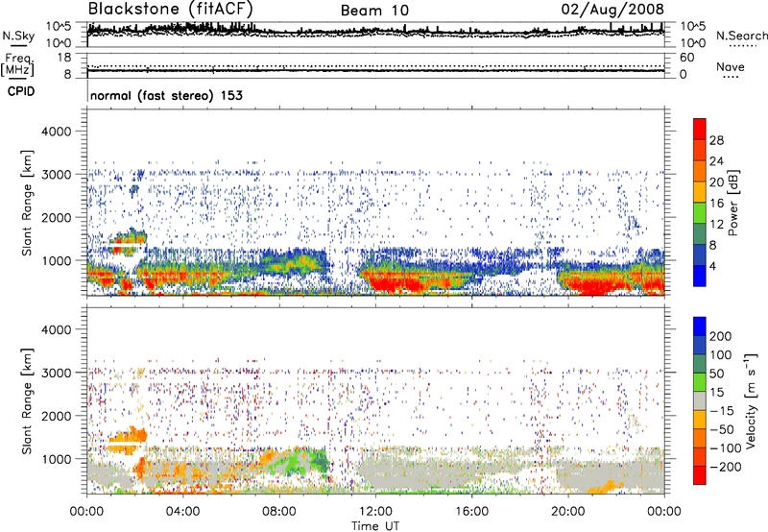The height and width of the screenshot is (532, 768).
Task: Click the 'N.Search' legend label
Action: (x=741, y=36)
